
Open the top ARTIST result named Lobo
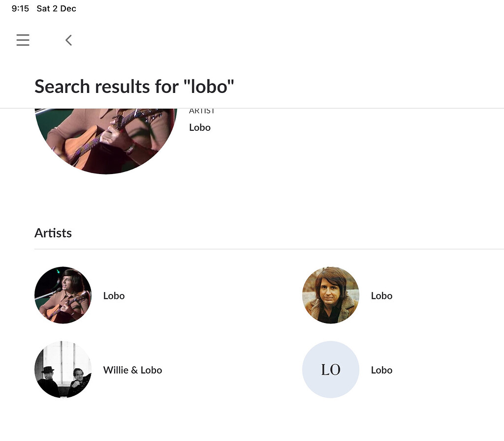tap(199, 127)
